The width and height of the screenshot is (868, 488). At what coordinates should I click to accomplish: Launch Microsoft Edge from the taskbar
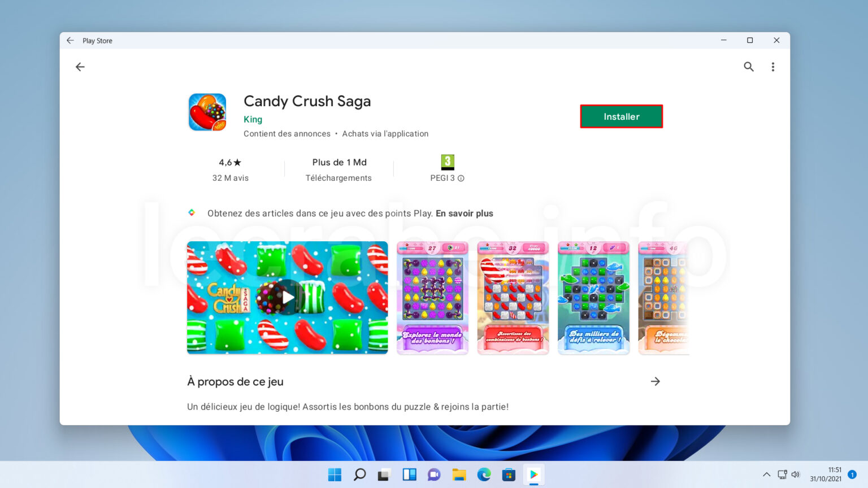point(484,474)
